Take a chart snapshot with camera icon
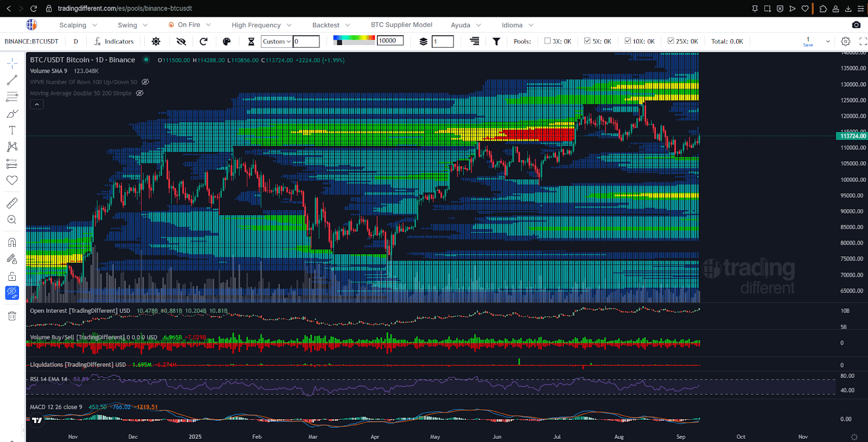The height and width of the screenshot is (442, 868). point(856,24)
